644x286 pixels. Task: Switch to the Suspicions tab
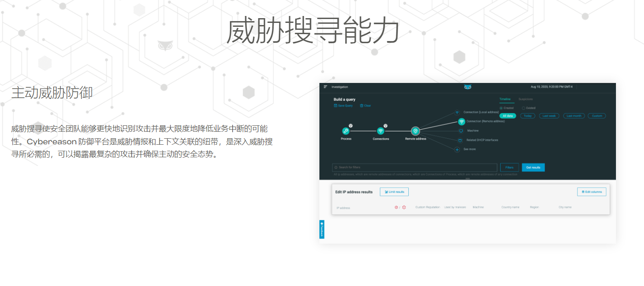525,99
